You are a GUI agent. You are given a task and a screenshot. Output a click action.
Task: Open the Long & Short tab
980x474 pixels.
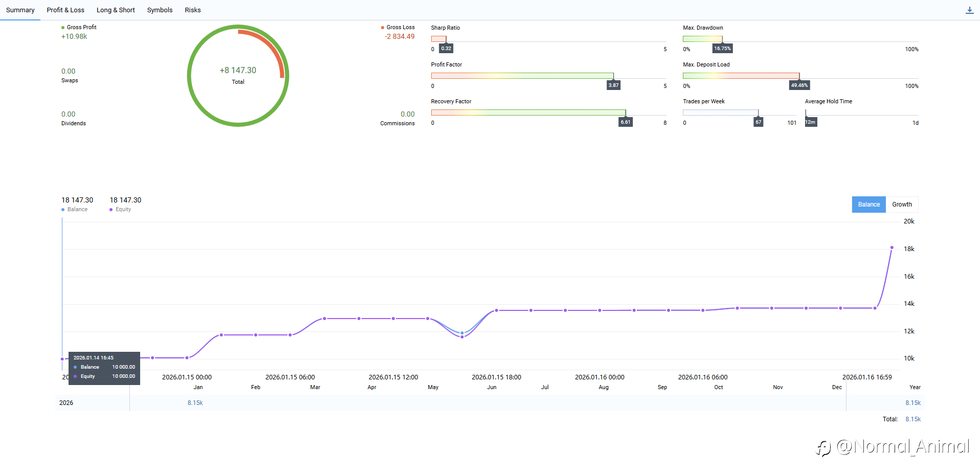116,10
